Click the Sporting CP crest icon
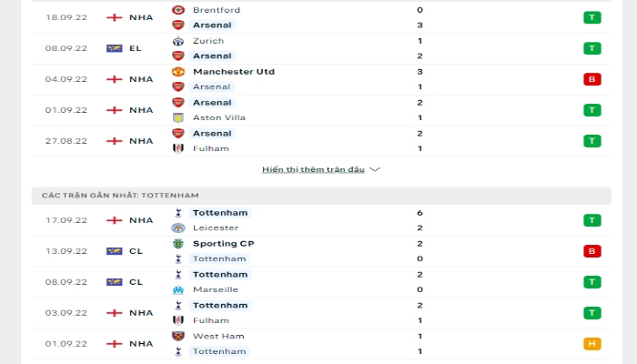This screenshot has width=637, height=364. 178,244
